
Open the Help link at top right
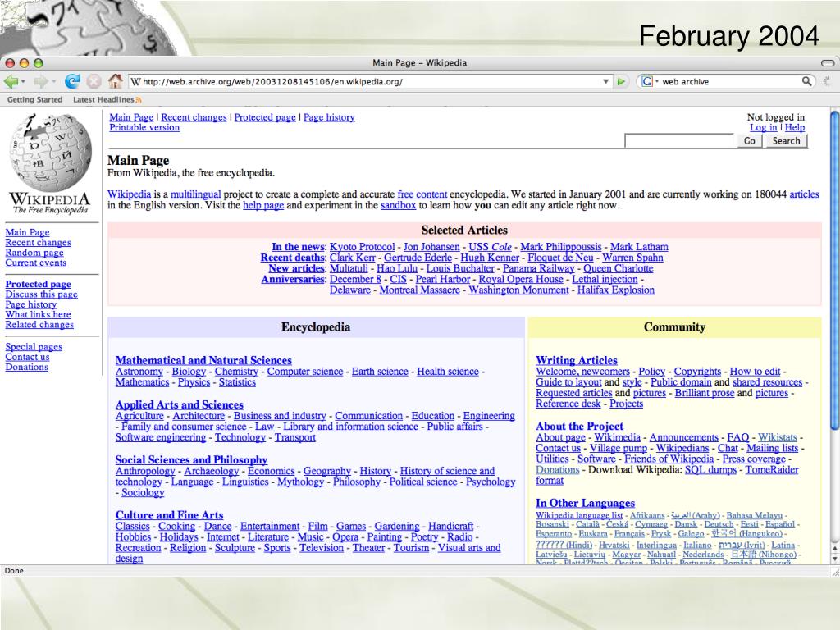794,127
